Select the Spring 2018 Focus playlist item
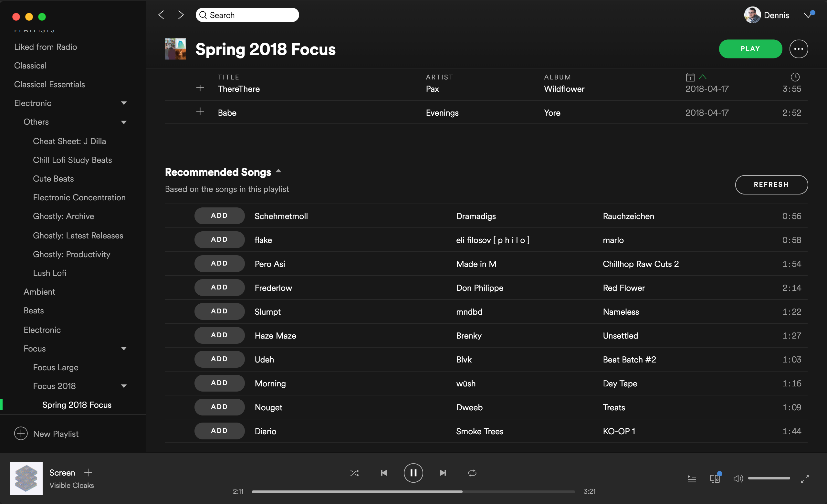The image size is (827, 504). click(x=77, y=404)
